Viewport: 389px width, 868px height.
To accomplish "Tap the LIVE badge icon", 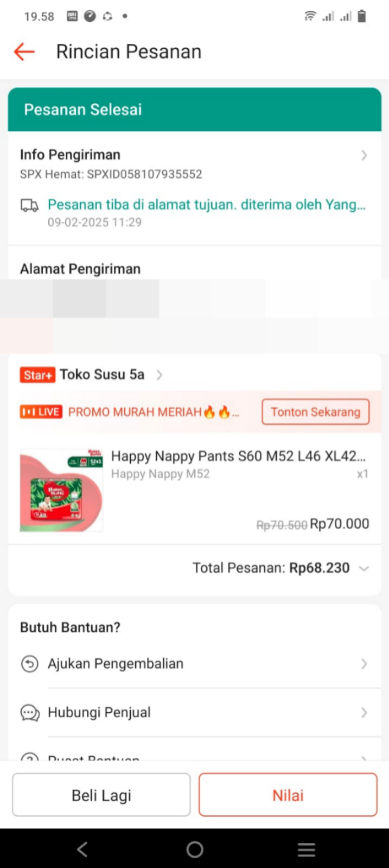I will click(x=41, y=412).
